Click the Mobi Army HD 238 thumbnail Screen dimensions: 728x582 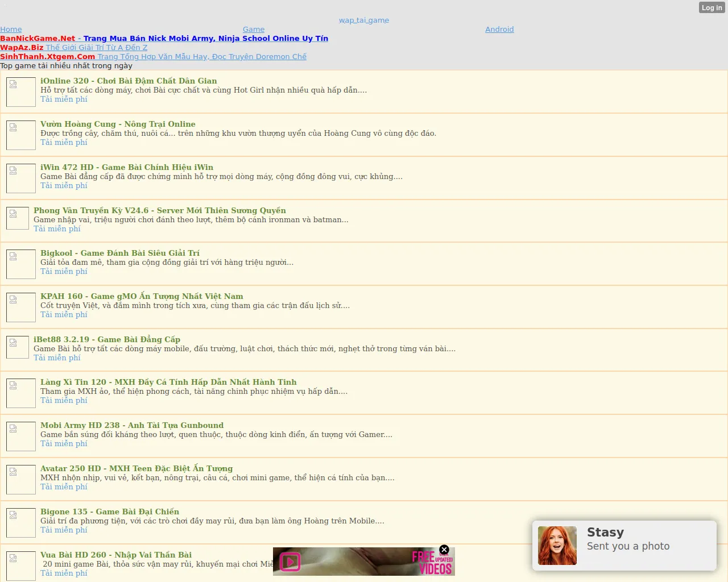pos(21,436)
